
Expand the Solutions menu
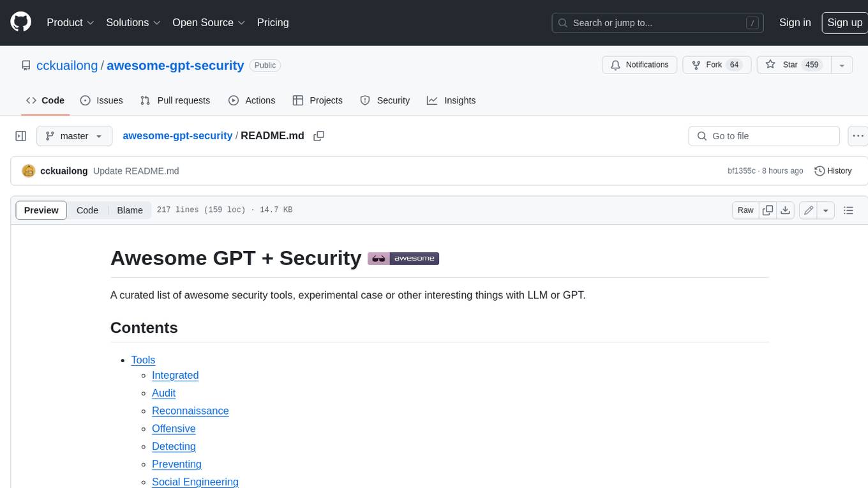pos(133,22)
